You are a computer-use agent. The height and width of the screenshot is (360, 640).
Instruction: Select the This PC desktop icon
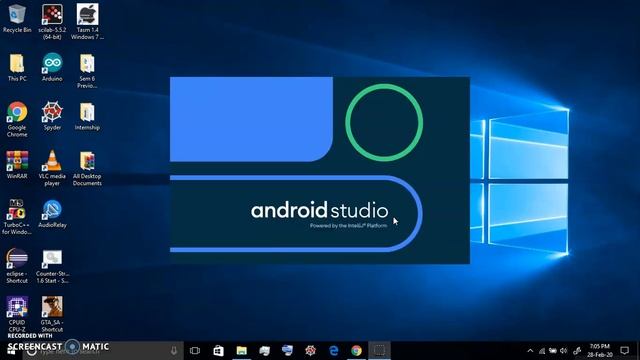pos(17,67)
